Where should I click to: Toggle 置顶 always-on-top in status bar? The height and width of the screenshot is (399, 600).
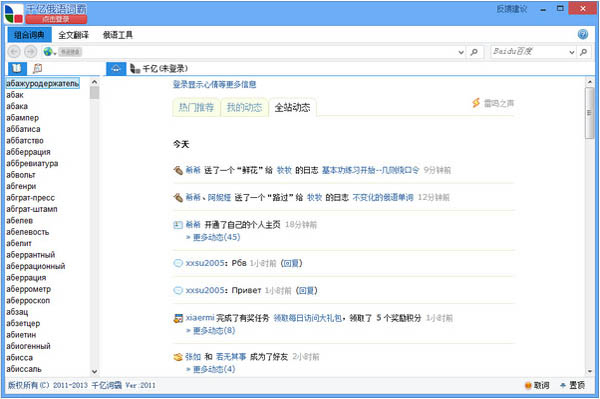pyautogui.click(x=572, y=385)
